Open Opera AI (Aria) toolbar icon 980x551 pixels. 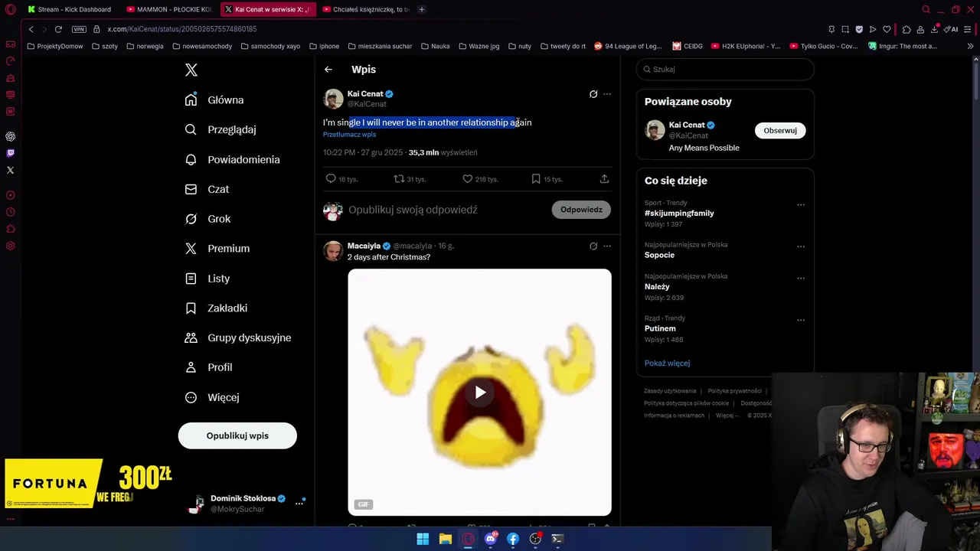[x=951, y=29]
